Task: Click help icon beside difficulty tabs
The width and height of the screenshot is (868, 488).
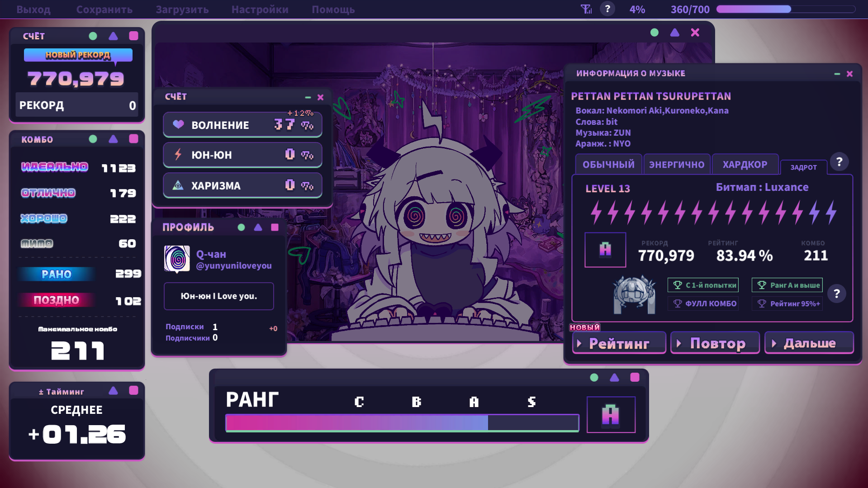Action: click(840, 162)
